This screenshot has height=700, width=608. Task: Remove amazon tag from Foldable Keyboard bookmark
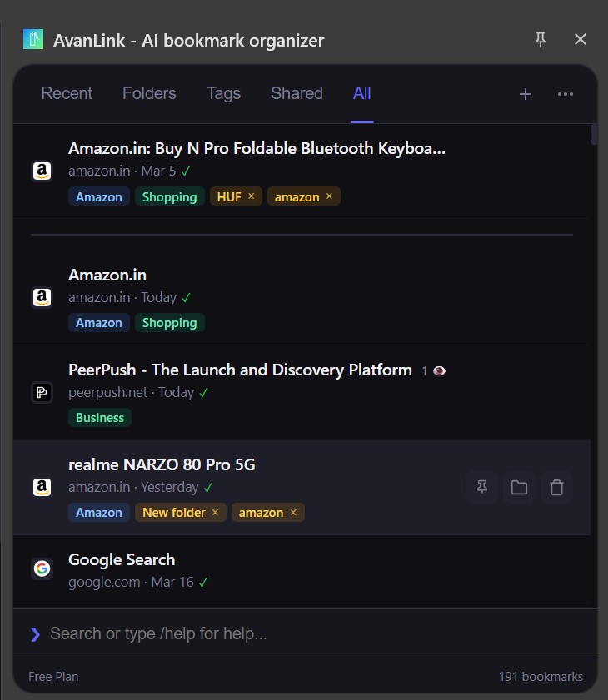(x=329, y=196)
